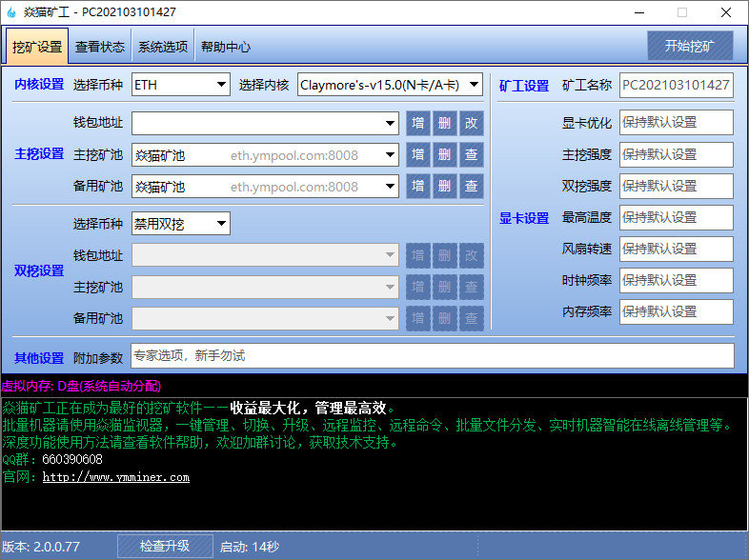Click 查 button beside main 备用矿池
This screenshot has height=560, width=749.
[x=472, y=186]
